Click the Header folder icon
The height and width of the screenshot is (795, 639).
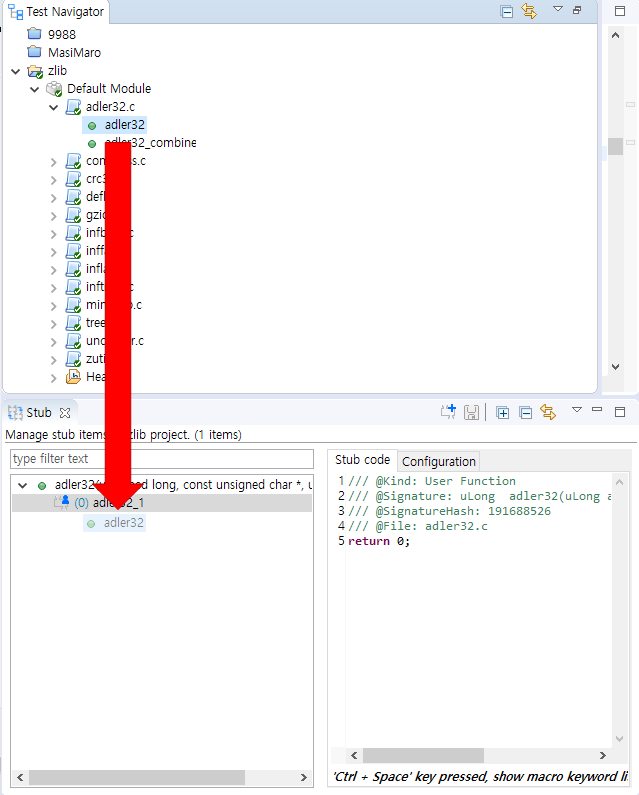(x=74, y=377)
